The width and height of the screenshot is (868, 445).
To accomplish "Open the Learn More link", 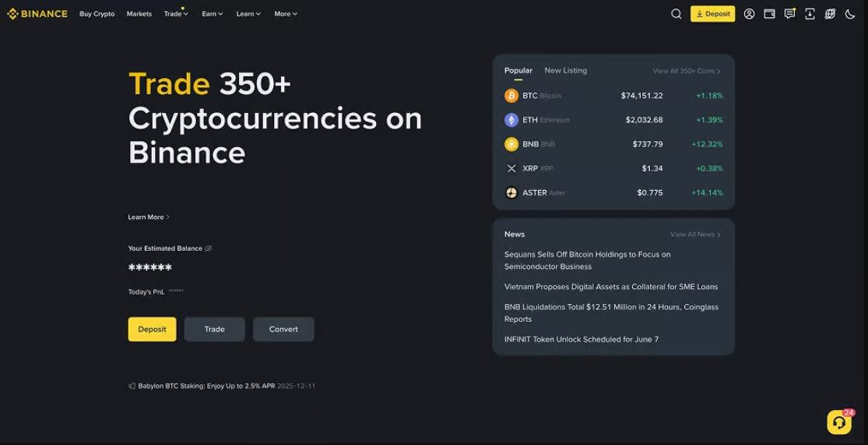I will pyautogui.click(x=149, y=217).
